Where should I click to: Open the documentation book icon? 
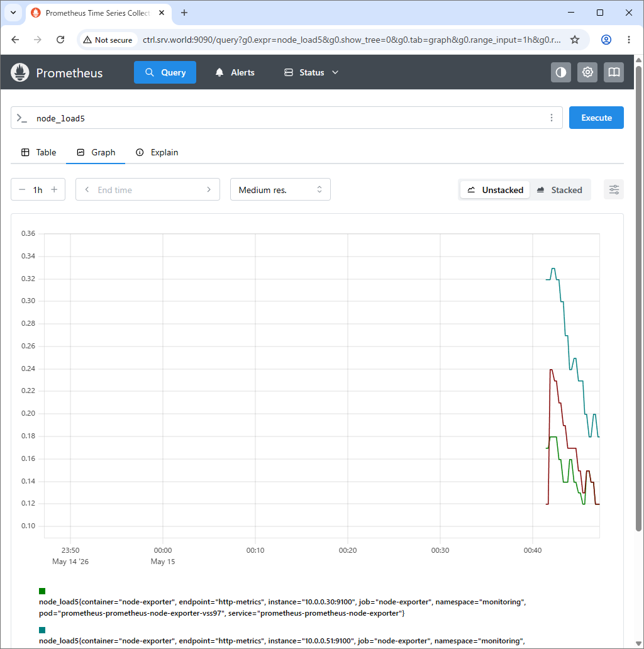tap(614, 72)
